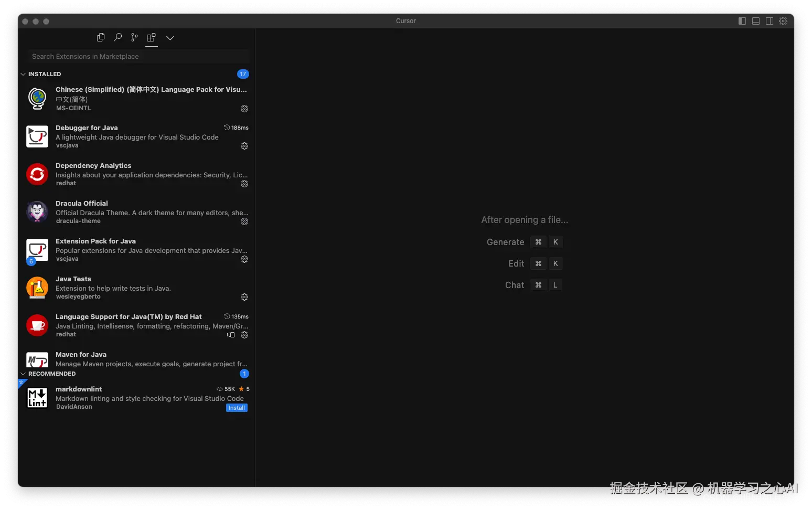Click the Extension Pack for Java icon
Image resolution: width=812 pixels, height=509 pixels.
tap(37, 250)
